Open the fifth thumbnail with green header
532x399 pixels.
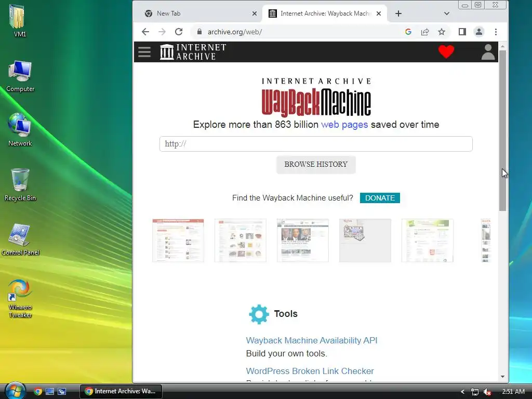428,241
